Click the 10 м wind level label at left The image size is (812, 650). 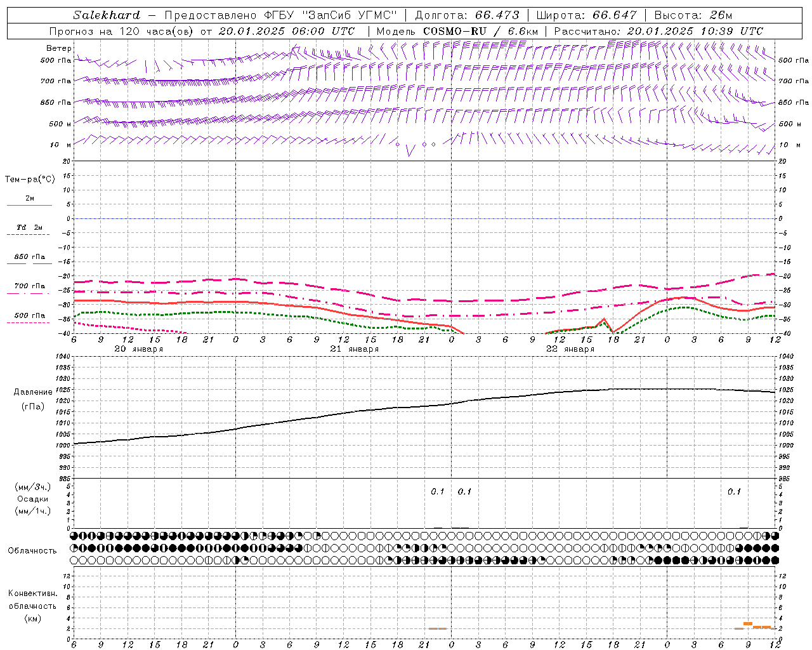[x=60, y=145]
